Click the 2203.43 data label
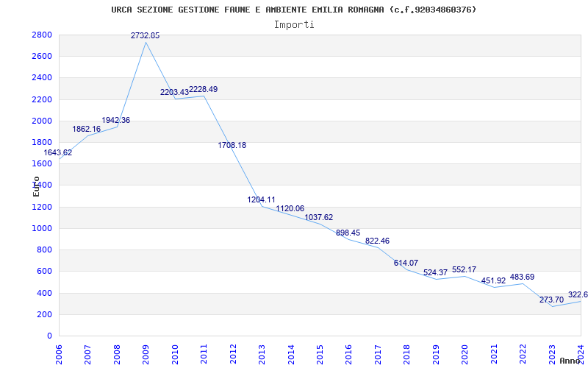588x368 pixels. coord(174,93)
